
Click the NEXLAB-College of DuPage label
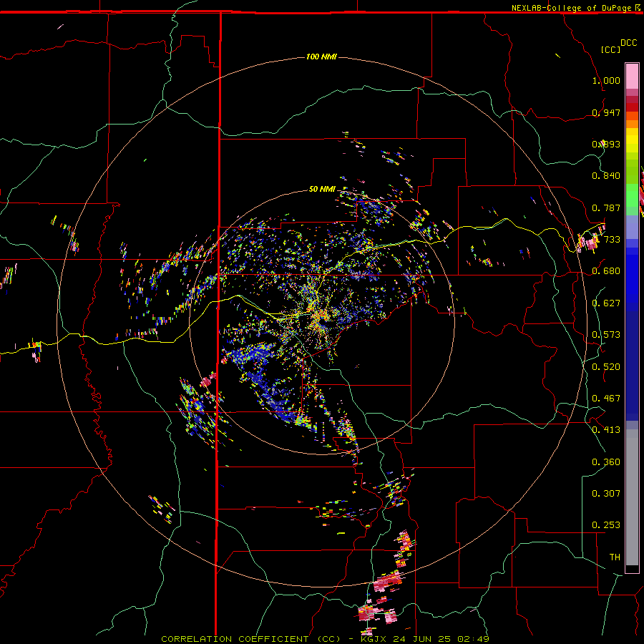point(571,8)
